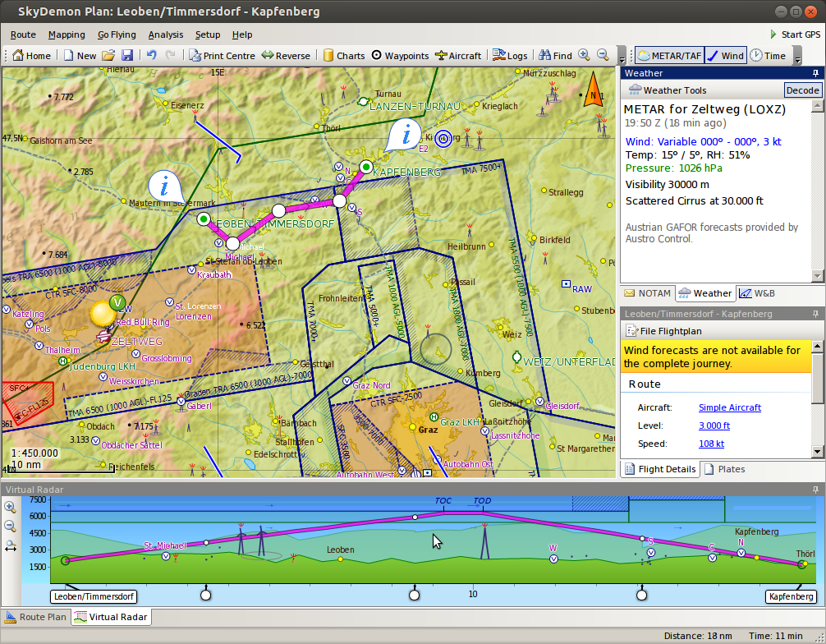Screen dimensions: 826x644
Task: Click the Decode button
Action: click(802, 90)
